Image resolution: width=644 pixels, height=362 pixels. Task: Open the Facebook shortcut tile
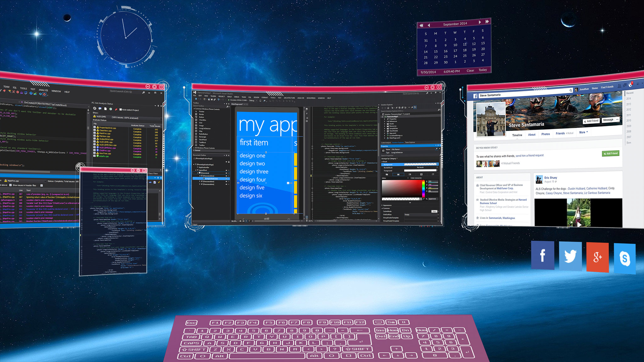(x=543, y=255)
